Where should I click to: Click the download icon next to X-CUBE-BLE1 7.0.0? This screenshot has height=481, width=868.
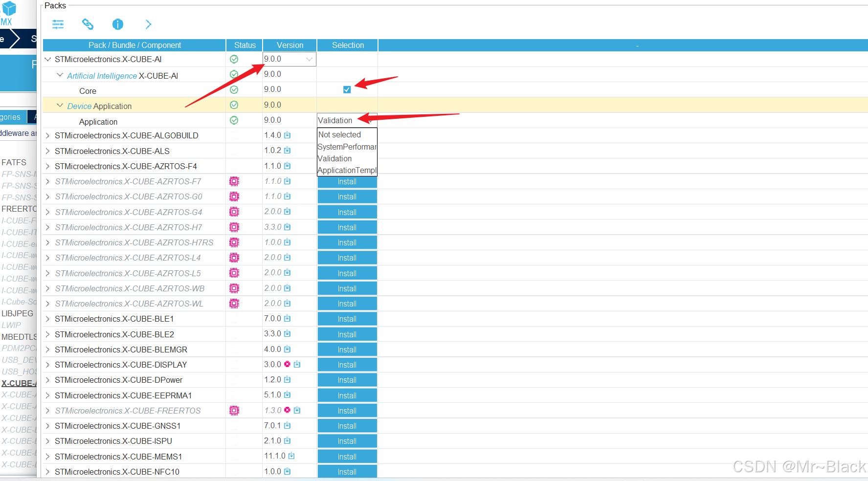point(288,318)
